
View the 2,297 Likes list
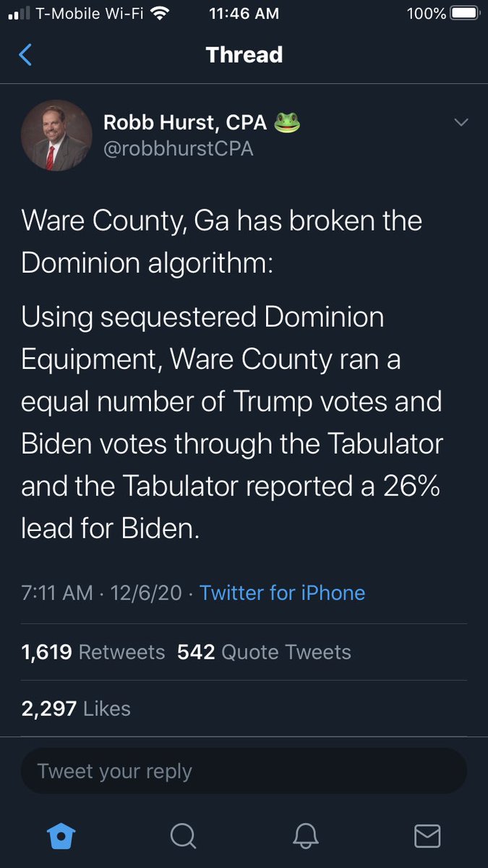pos(76,708)
